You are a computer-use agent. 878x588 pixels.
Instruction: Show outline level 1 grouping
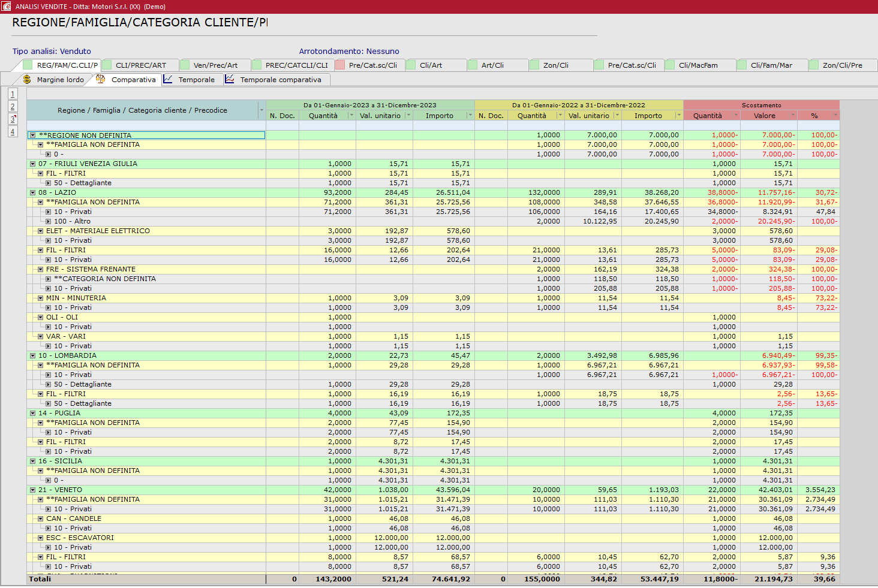(x=13, y=94)
